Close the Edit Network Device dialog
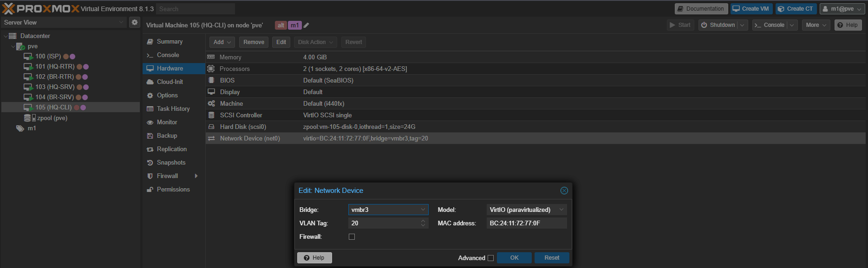 tap(564, 191)
